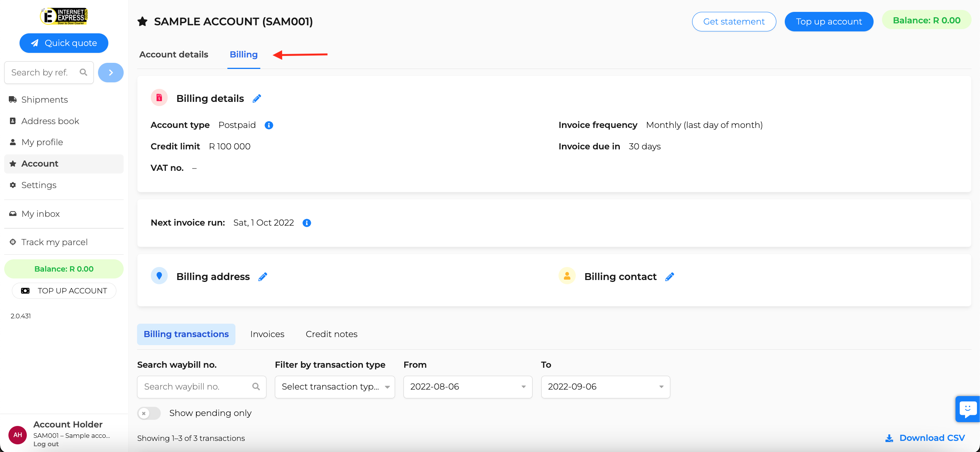Click the header Balance: R 0.00 badge
Image resolution: width=980 pixels, height=452 pixels.
point(926,20)
